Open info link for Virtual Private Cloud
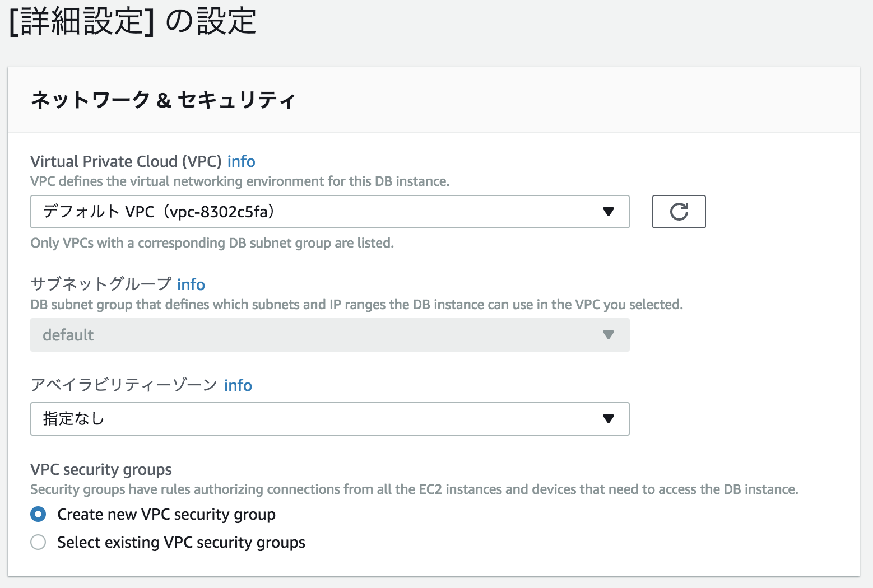The width and height of the screenshot is (873, 588). [x=241, y=161]
